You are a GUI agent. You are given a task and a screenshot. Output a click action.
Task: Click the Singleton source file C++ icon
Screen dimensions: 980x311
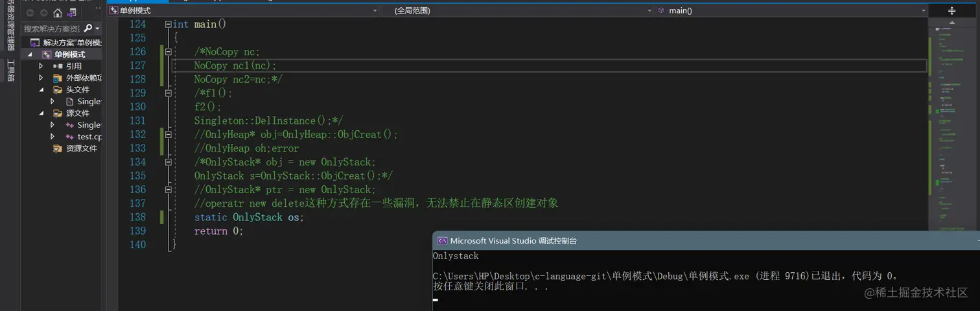pyautogui.click(x=70, y=124)
